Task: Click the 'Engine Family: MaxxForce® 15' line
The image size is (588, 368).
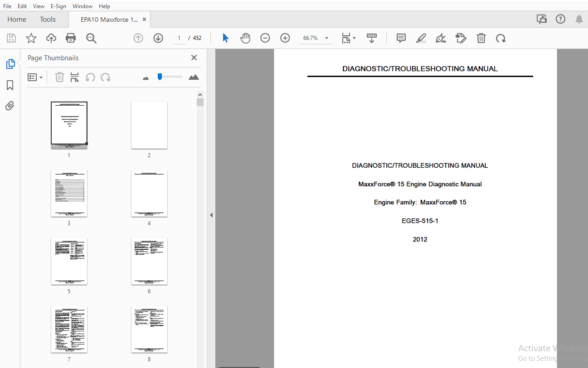Action: (420, 203)
